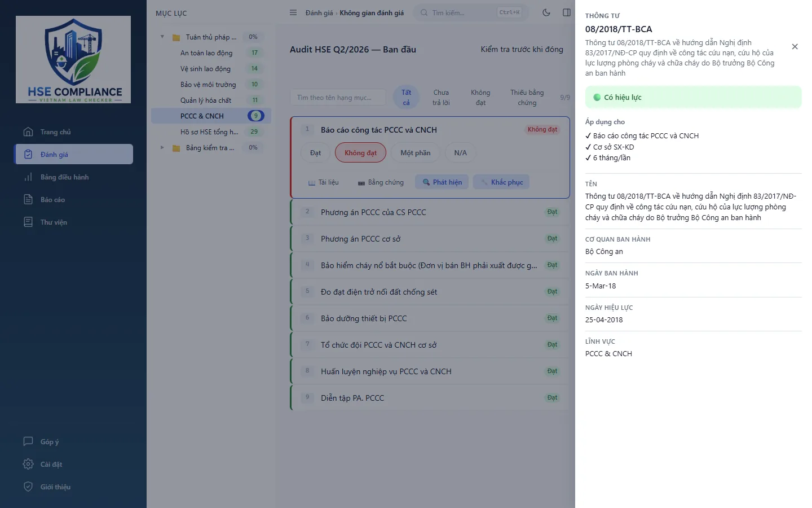This screenshot has height=508, width=812.
Task: Open Giới thiệu about page
Action: click(x=73, y=487)
